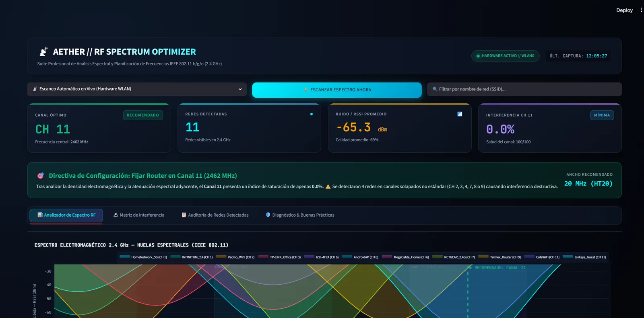Toggle HomeNetwork_5G (CH 1) legend series
The height and width of the screenshot is (318, 644).
(x=143, y=257)
